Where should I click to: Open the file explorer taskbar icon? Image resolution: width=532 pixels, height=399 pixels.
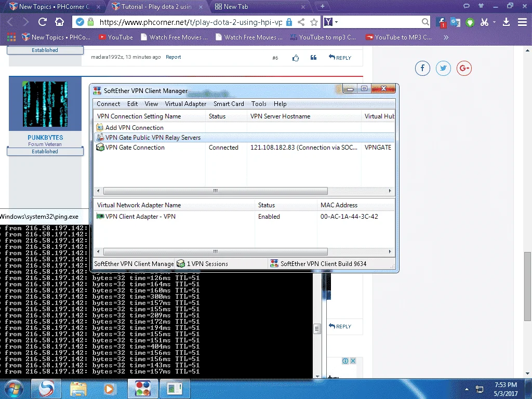(78, 389)
